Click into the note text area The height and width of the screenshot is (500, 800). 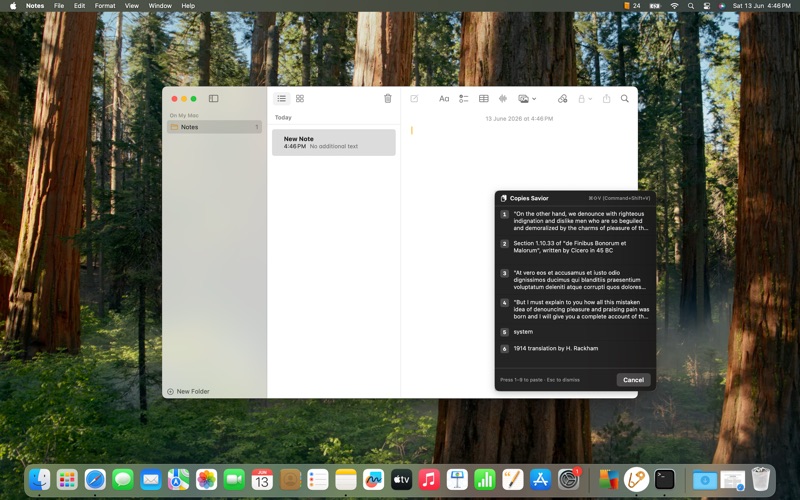pos(519,255)
